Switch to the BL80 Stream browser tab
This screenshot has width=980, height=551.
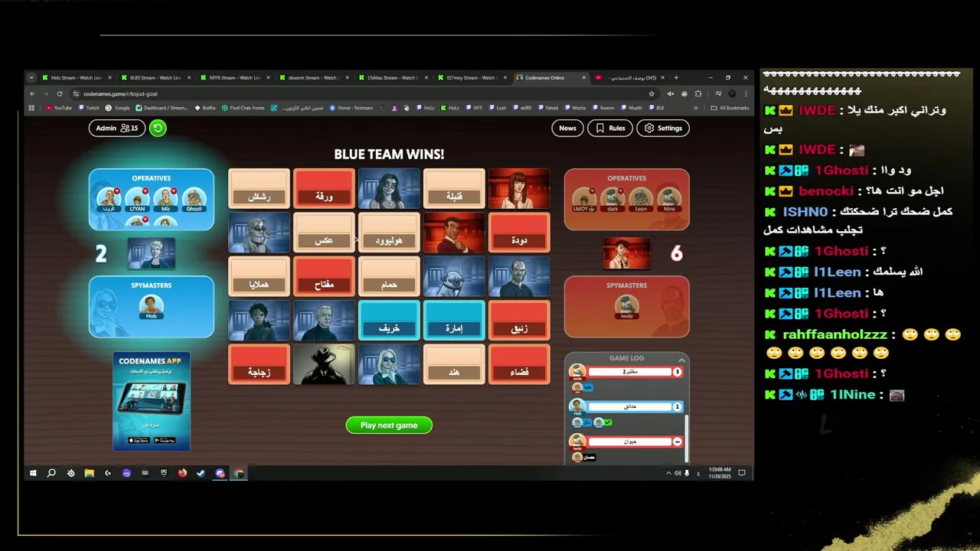pyautogui.click(x=155, y=77)
